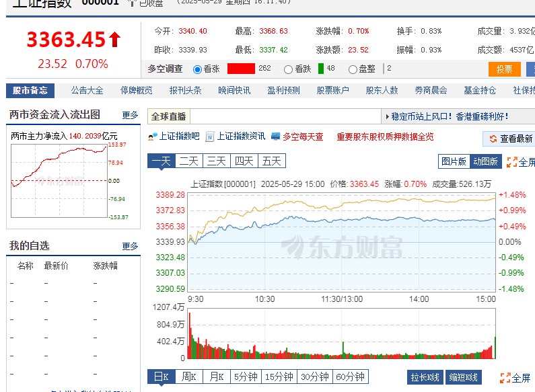Open the 股市备忘 tab
535x392 pixels.
(x=30, y=91)
